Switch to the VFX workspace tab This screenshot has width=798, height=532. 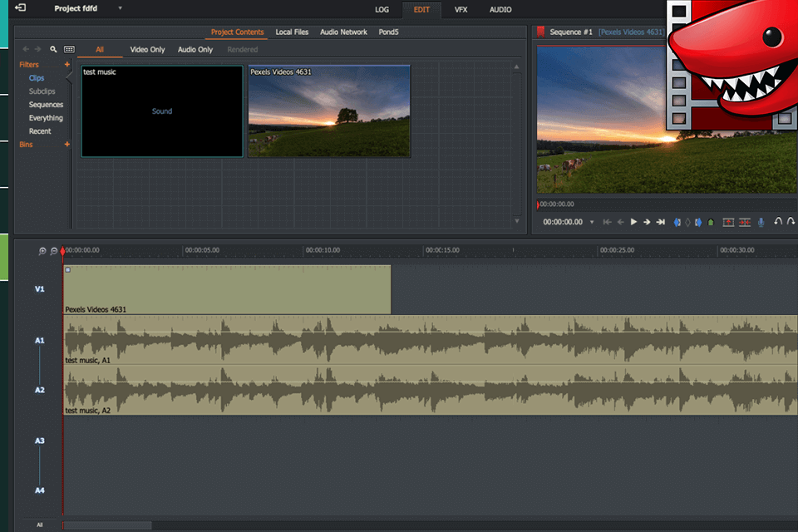pyautogui.click(x=461, y=10)
